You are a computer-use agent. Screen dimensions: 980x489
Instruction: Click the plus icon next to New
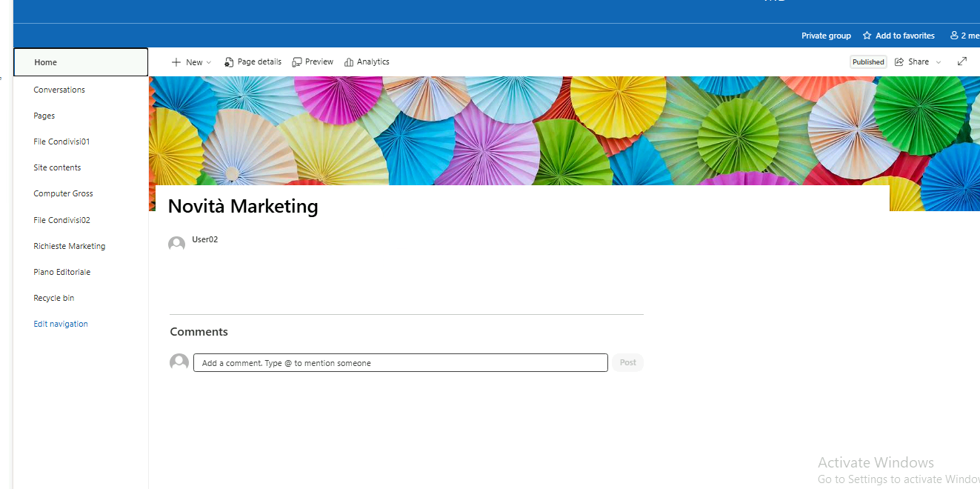pyautogui.click(x=176, y=62)
